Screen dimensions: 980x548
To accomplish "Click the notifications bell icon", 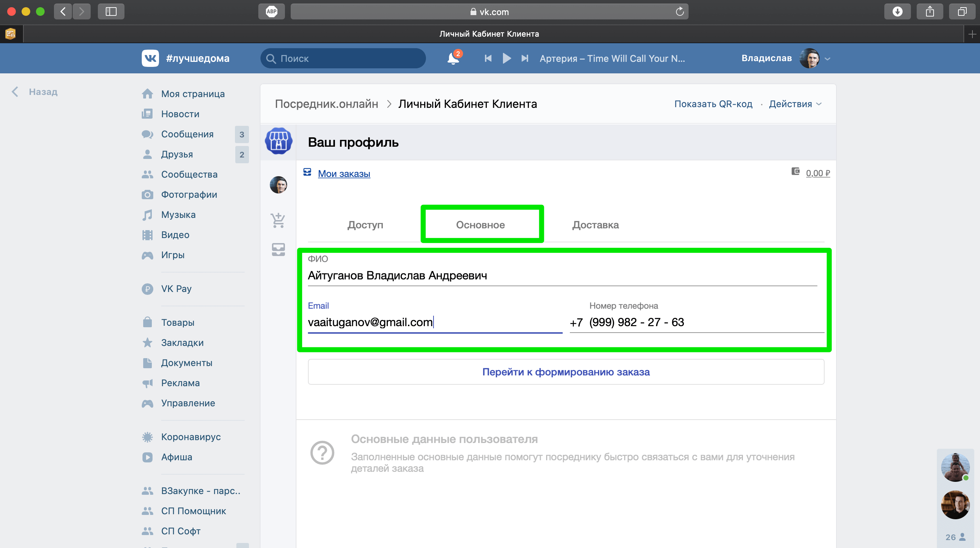I will click(453, 59).
